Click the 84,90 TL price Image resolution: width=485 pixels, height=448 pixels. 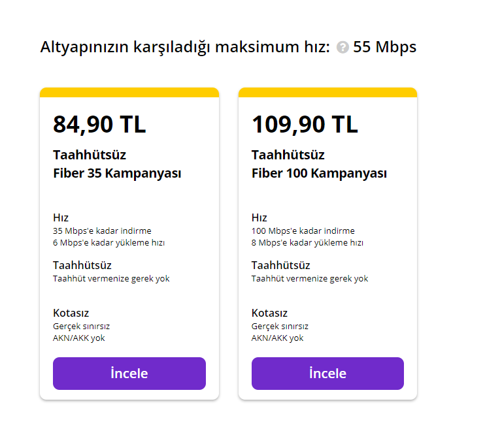pyautogui.click(x=99, y=124)
